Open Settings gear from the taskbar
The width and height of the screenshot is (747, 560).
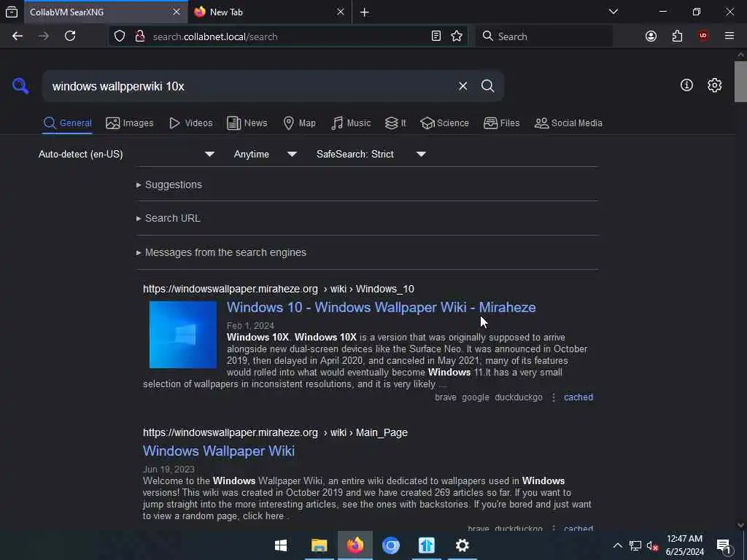coord(462,545)
